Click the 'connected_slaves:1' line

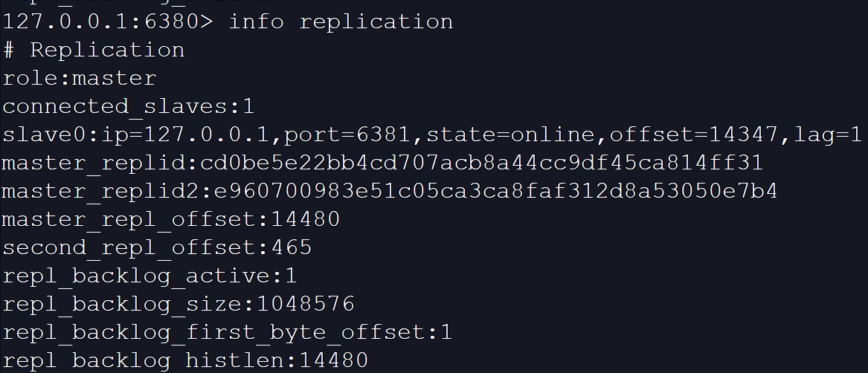[x=129, y=106]
